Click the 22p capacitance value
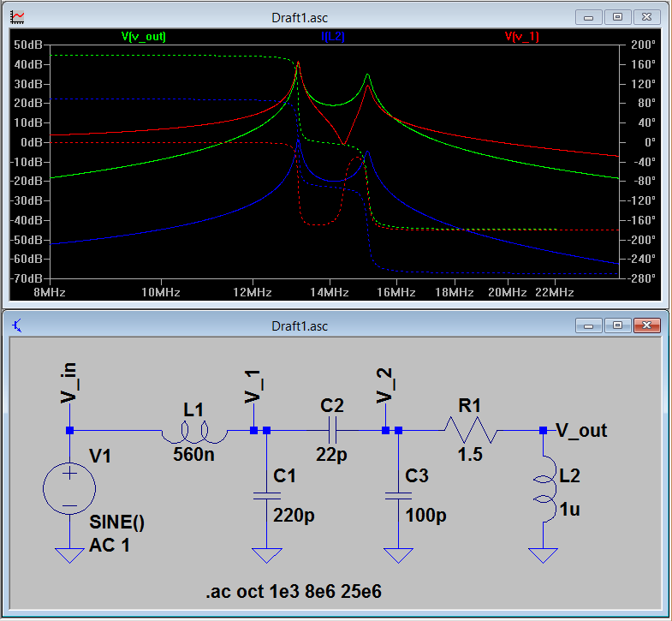Image resolution: width=672 pixels, height=621 pixels. click(x=331, y=455)
